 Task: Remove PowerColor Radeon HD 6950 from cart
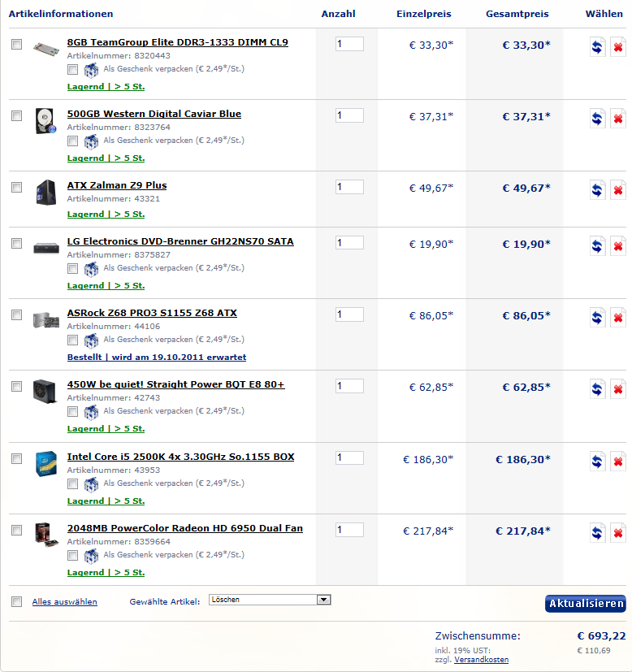pos(618,533)
